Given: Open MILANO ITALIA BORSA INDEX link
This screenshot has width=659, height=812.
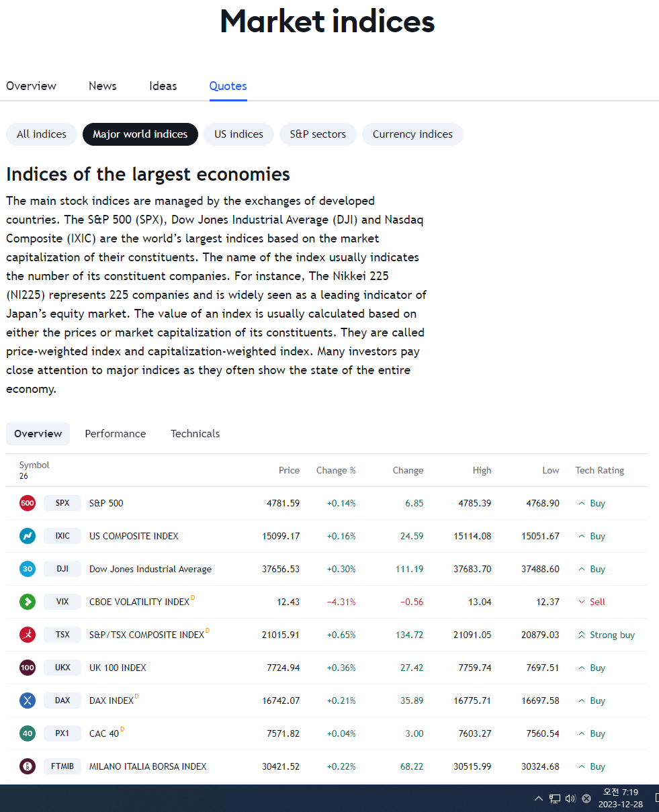Looking at the screenshot, I should 148,766.
